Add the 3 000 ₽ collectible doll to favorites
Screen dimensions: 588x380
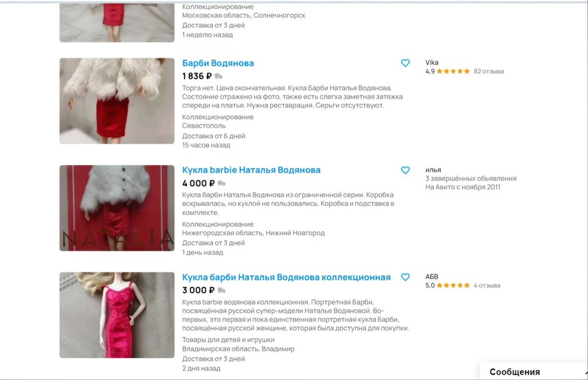pos(405,277)
